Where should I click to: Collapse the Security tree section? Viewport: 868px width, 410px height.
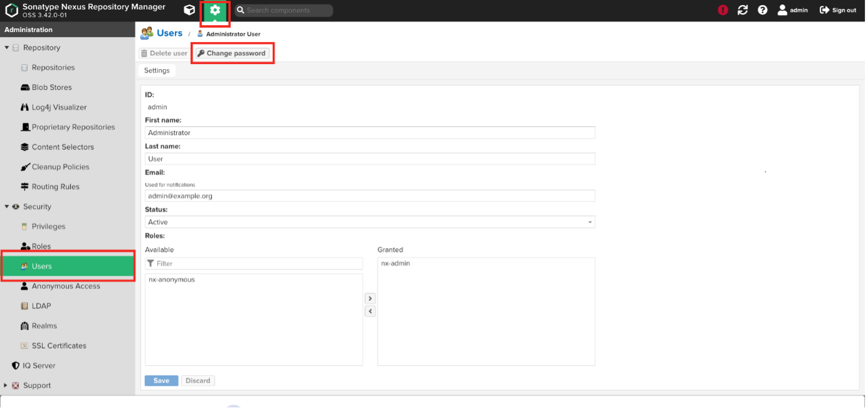[7, 207]
